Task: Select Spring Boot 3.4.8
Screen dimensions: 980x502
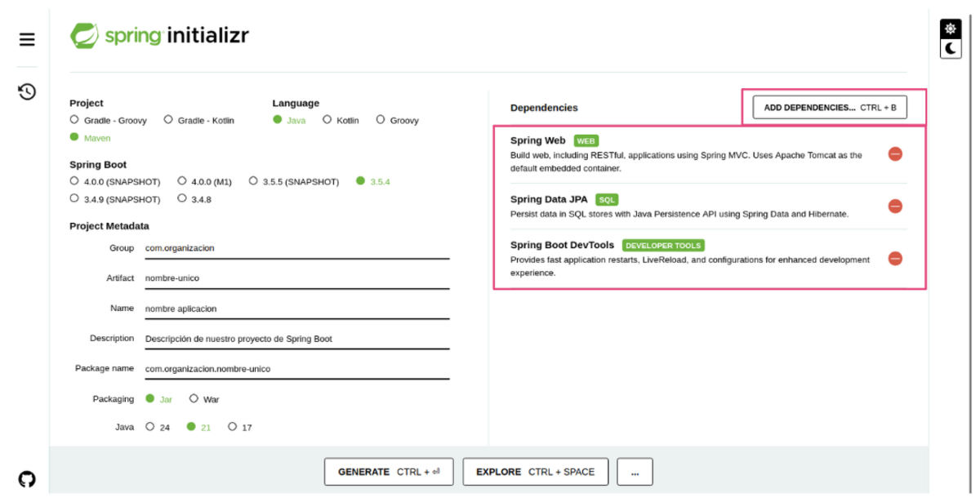Action: pyautogui.click(x=194, y=199)
